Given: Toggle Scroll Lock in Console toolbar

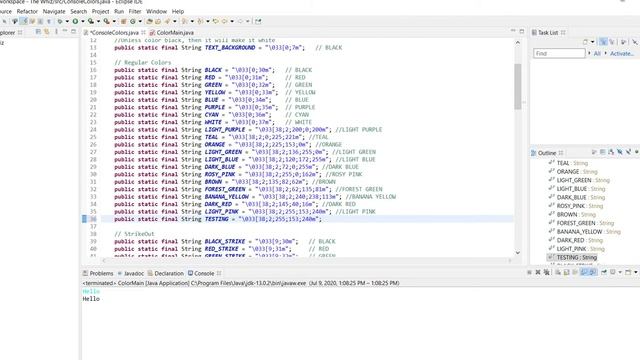Looking at the screenshot, I should [x=566, y=272].
